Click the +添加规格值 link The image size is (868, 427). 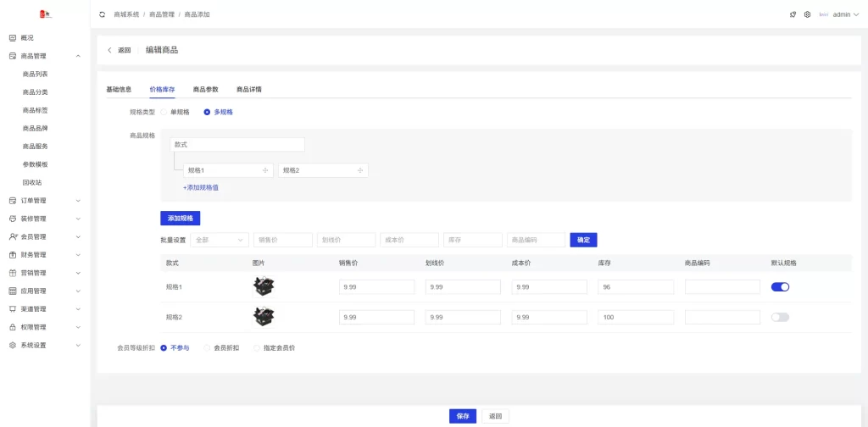pyautogui.click(x=201, y=187)
